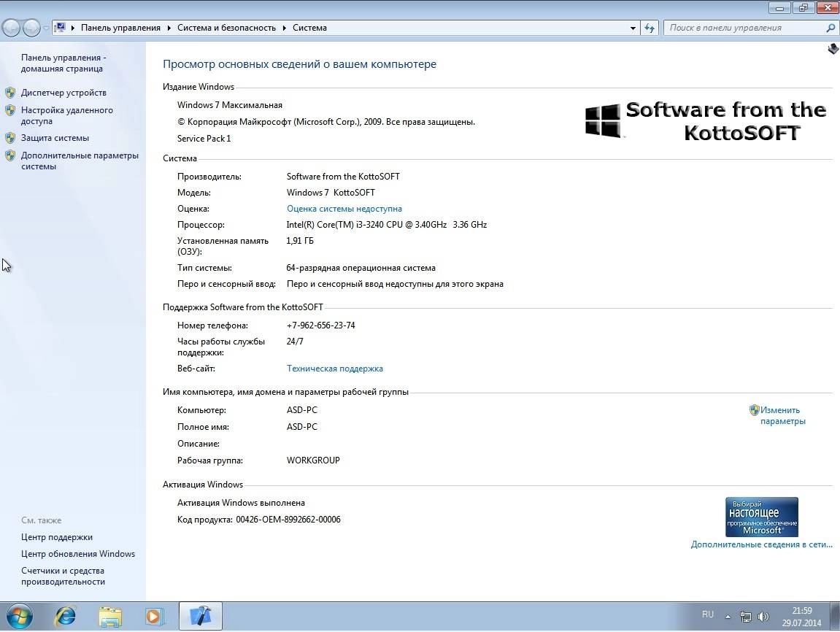Screen dimensions: 840x632
Task: Click the KottoSOFT Windows logo image
Action: tap(706, 121)
